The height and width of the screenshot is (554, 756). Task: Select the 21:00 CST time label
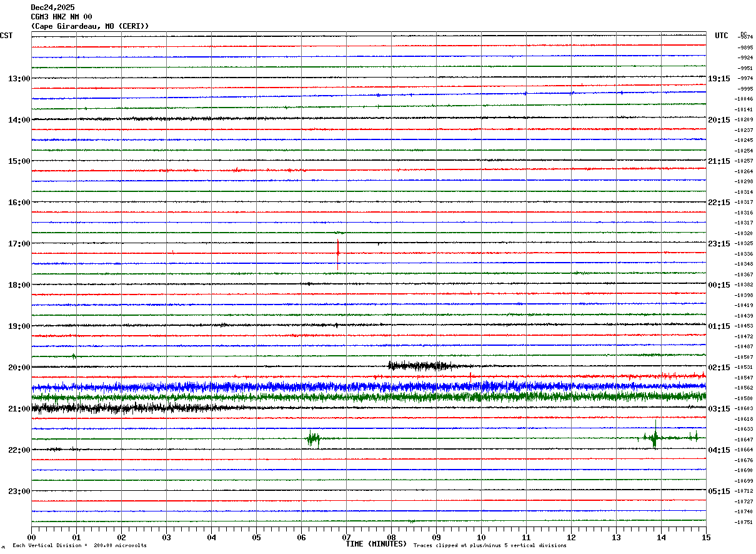[x=19, y=409]
